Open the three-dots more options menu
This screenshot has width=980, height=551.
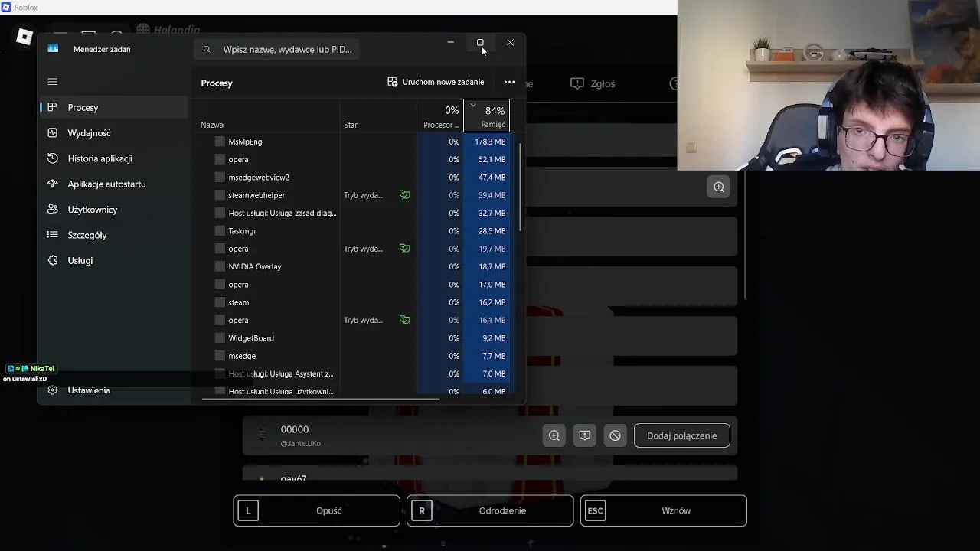(x=509, y=82)
